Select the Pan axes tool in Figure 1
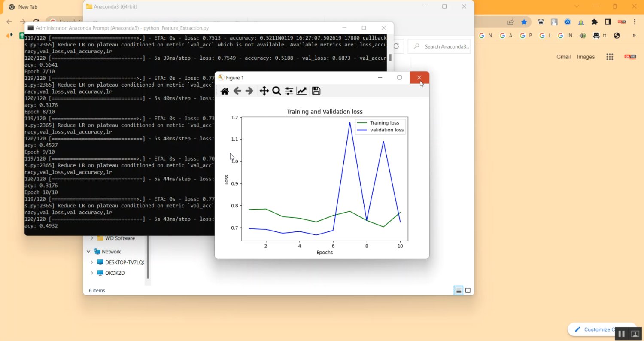The height and width of the screenshot is (341, 644). point(264,91)
